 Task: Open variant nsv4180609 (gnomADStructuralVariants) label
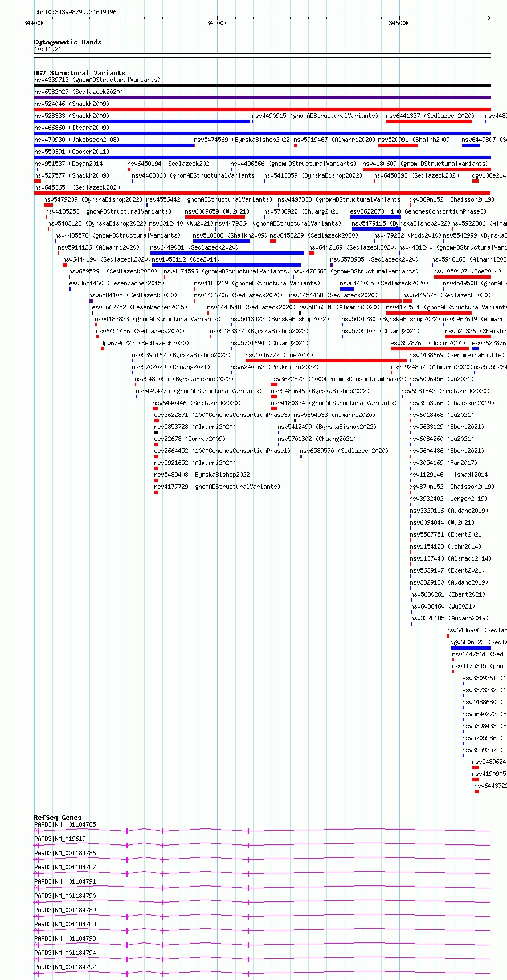pyautogui.click(x=426, y=164)
